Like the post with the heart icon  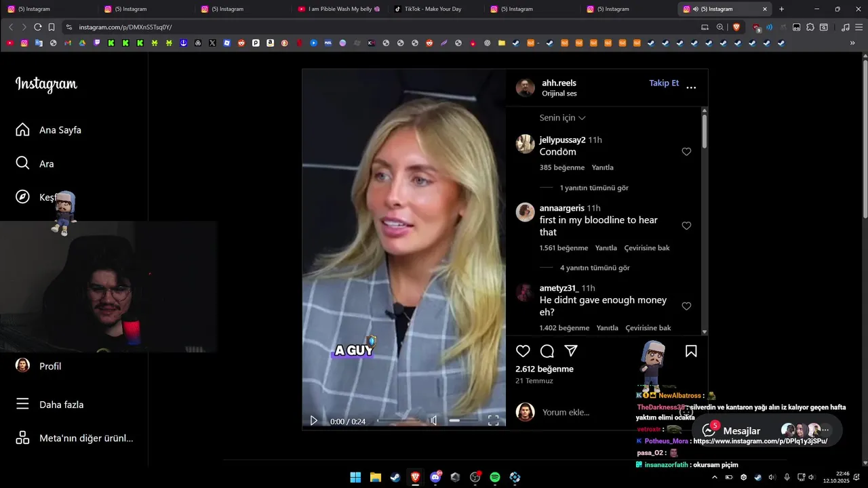(x=523, y=351)
